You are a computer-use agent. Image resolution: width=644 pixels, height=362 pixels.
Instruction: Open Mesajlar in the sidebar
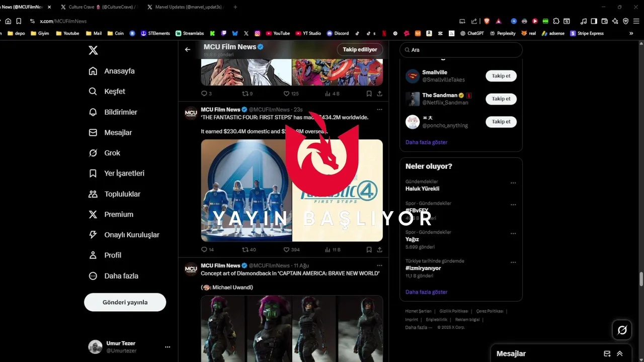point(110,133)
